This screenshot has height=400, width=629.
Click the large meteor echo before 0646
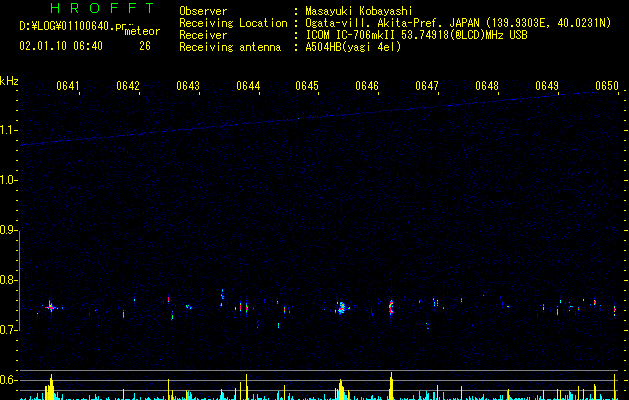click(341, 308)
